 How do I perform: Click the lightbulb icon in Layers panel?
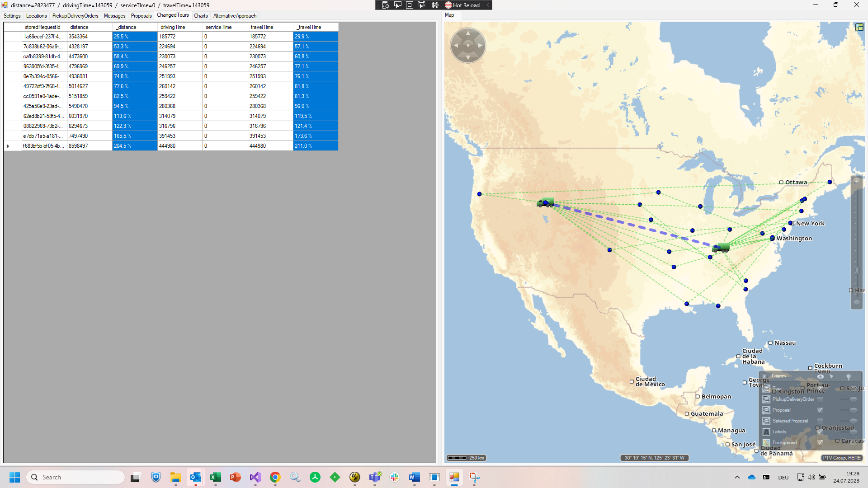click(849, 376)
